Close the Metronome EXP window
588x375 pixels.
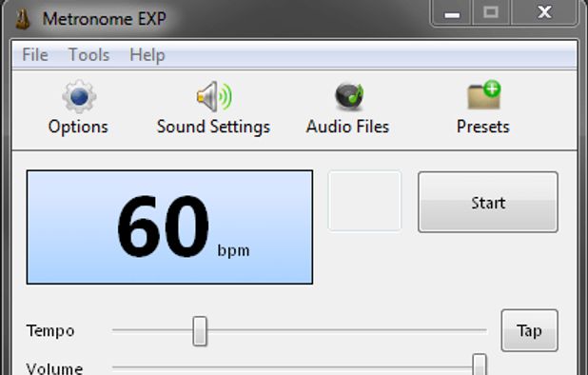[544, 13]
